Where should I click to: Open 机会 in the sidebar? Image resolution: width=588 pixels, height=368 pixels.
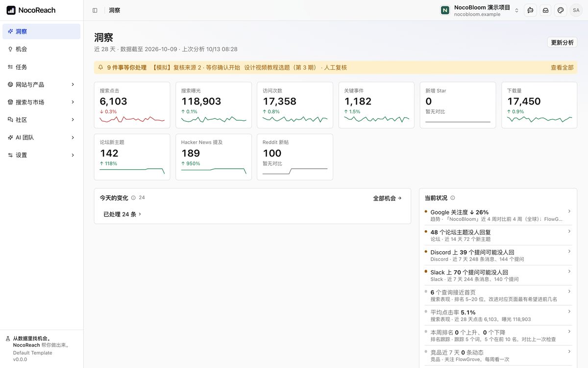[x=42, y=49]
